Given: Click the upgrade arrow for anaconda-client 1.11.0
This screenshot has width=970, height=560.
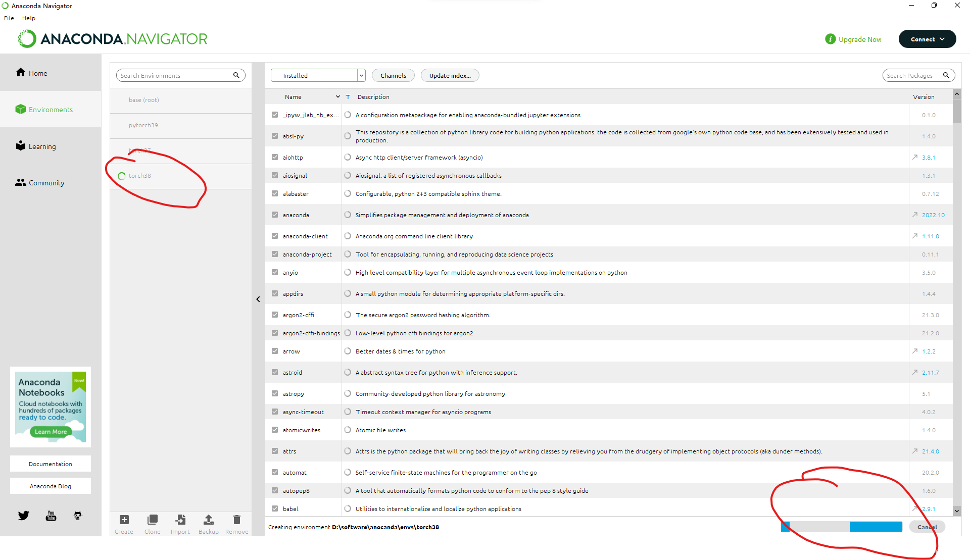Looking at the screenshot, I should (x=915, y=236).
